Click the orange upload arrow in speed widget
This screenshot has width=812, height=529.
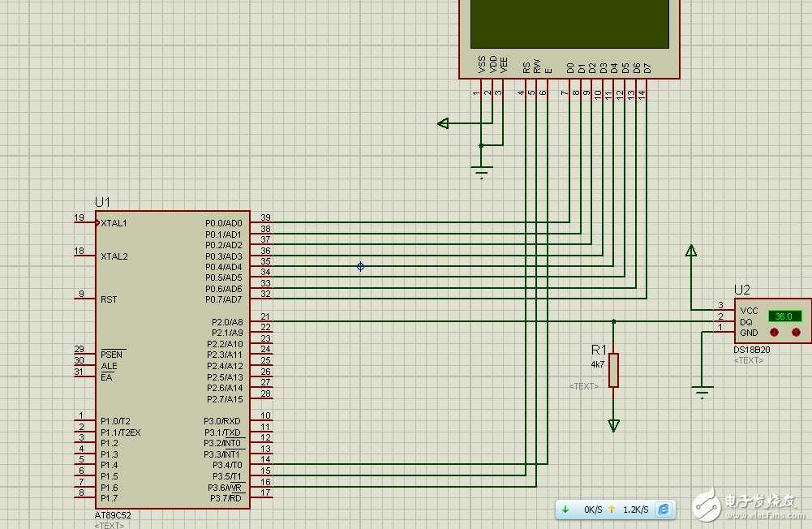tap(612, 510)
